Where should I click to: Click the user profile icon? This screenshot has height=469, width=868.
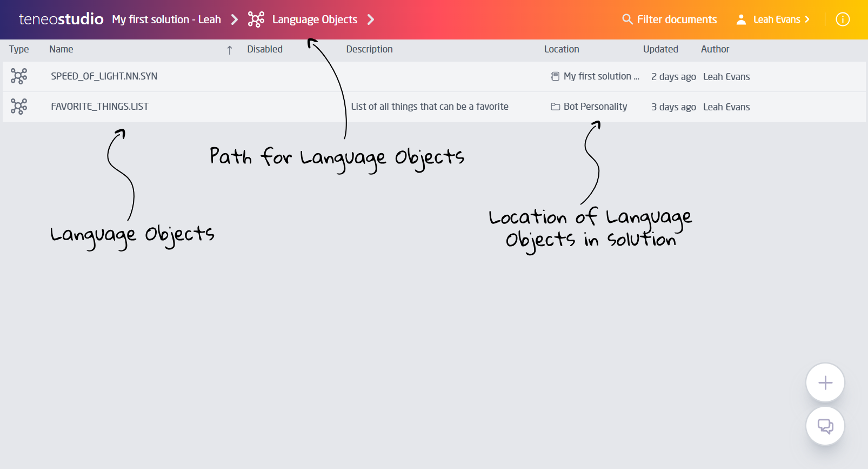[x=741, y=19]
